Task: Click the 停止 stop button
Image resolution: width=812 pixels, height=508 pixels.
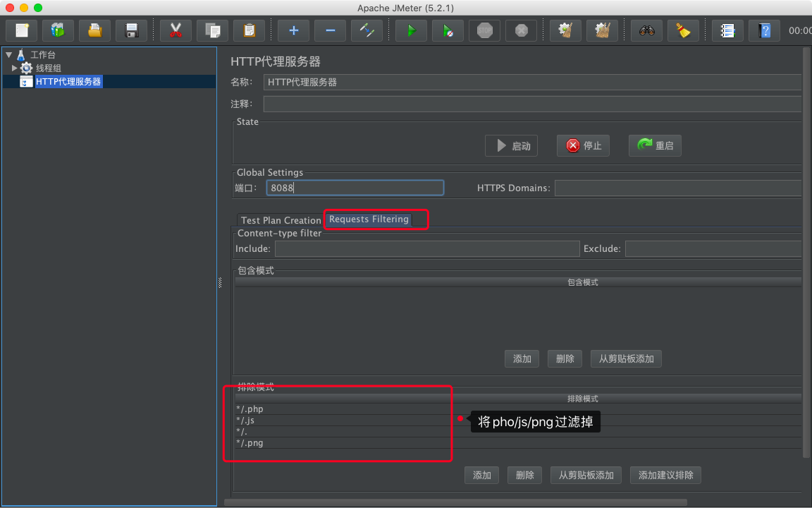Action: pyautogui.click(x=583, y=145)
